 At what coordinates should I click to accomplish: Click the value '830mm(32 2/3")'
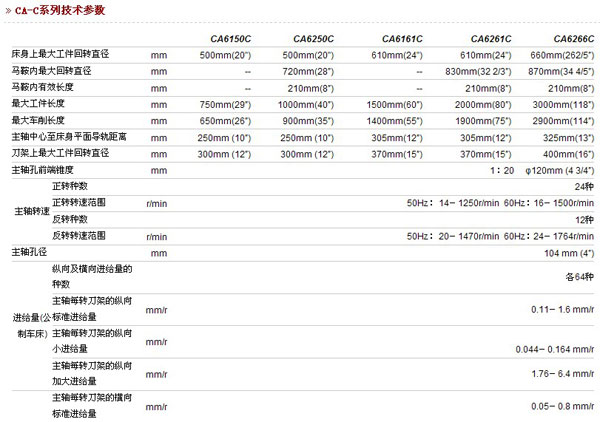click(x=478, y=72)
